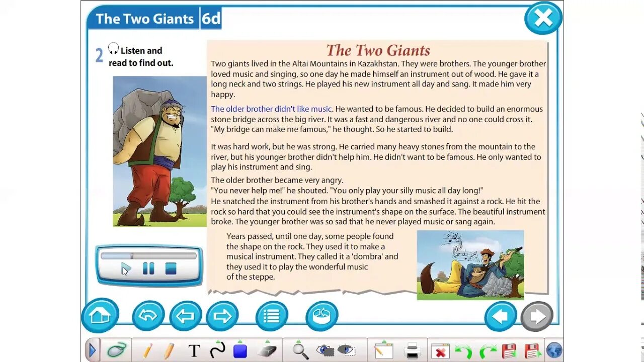
Task: Toggle the spotlight reveal eye tool
Action: coord(325,350)
